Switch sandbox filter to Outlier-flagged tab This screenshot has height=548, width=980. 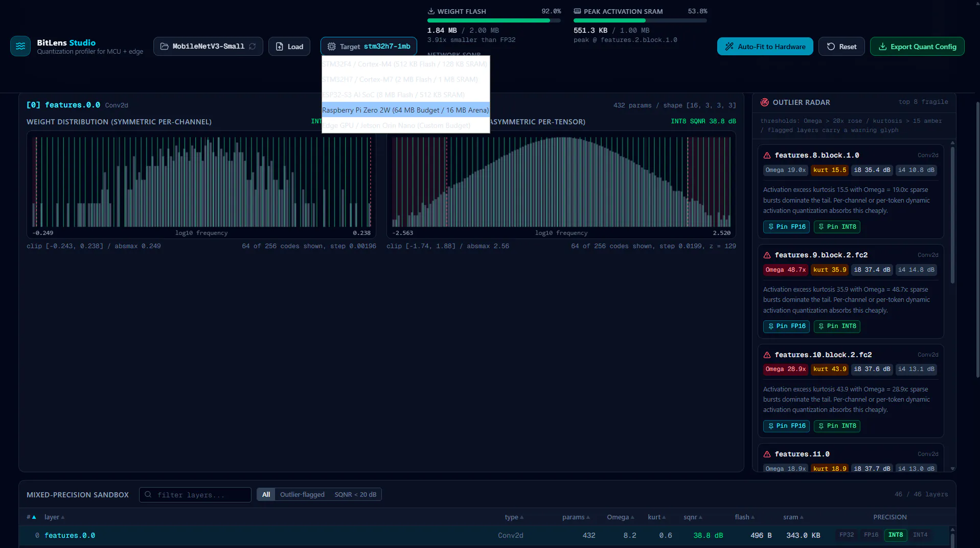(302, 495)
